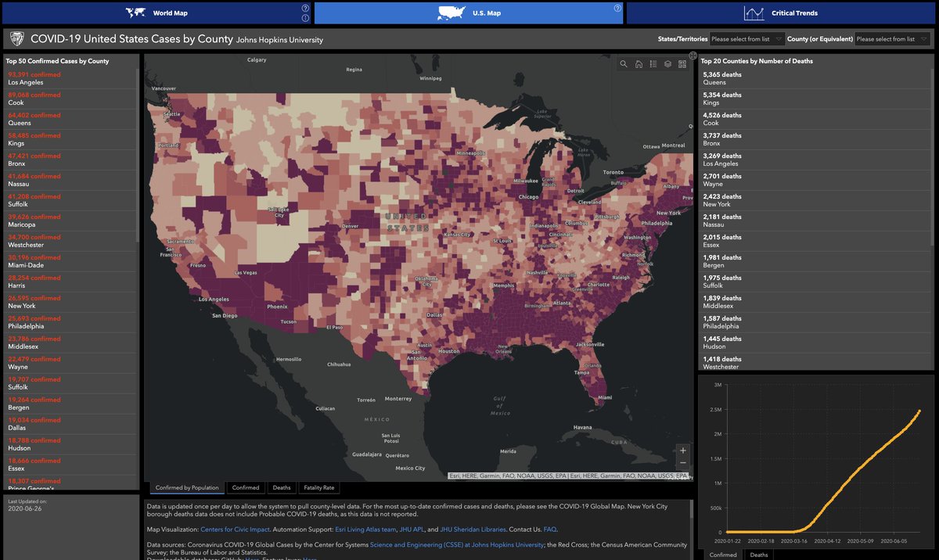Select Bronx 3,737 deaths entry
This screenshot has height=560, width=939.
(x=813, y=139)
